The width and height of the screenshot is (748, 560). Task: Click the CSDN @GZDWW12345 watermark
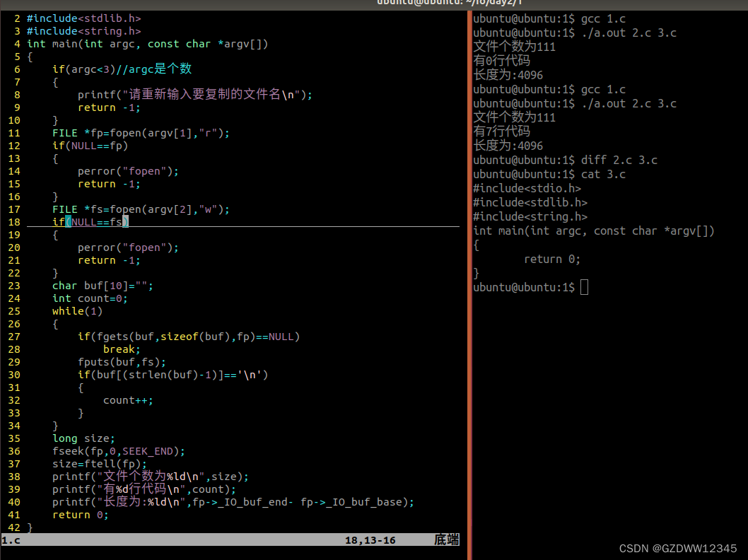coord(679,548)
